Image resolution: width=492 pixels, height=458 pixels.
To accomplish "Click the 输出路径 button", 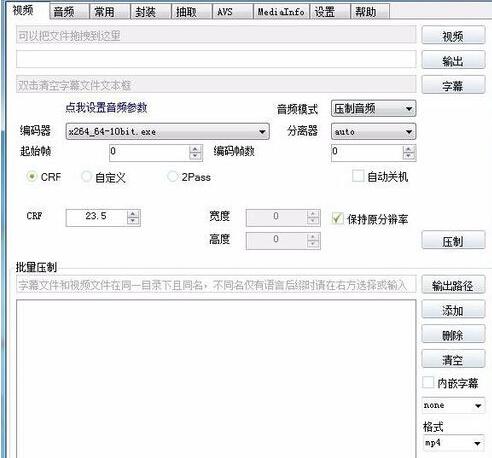I will 453,285.
